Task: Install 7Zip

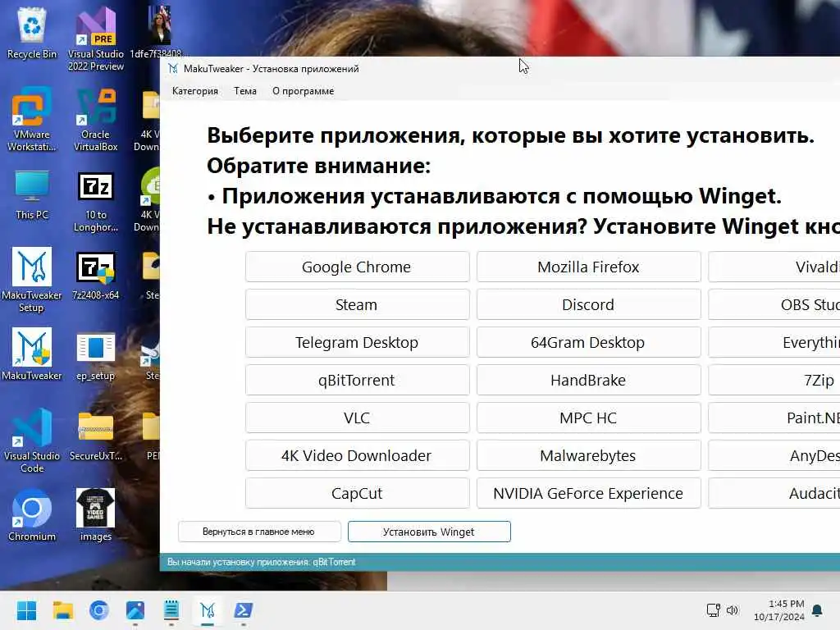Action: click(x=774, y=380)
